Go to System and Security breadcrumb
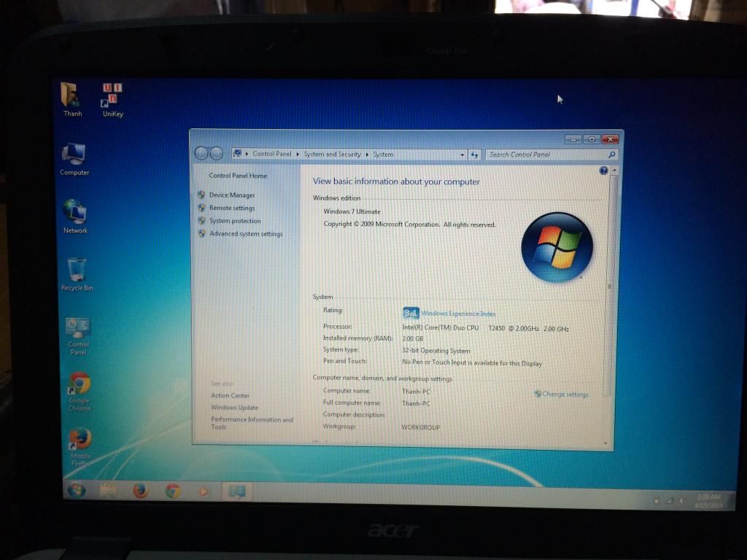Viewport: 747px width, 560px height. click(332, 155)
